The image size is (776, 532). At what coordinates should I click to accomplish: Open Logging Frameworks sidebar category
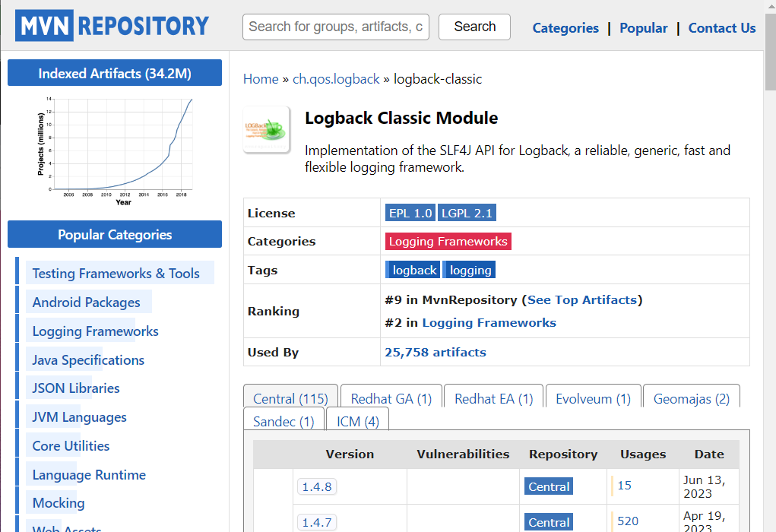click(x=95, y=331)
